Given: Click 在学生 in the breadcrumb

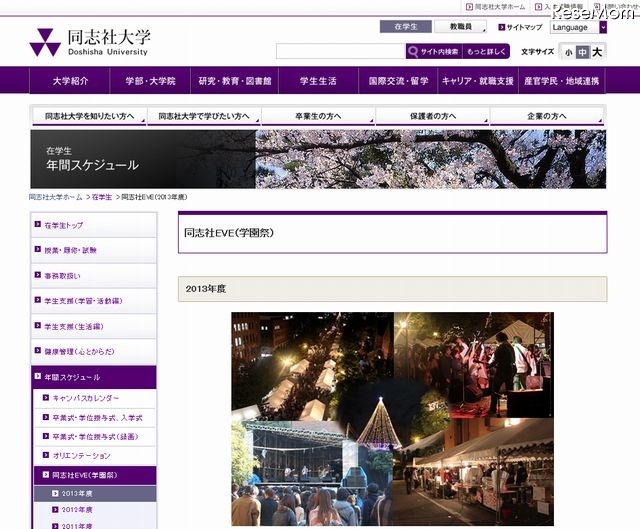Looking at the screenshot, I should (102, 197).
